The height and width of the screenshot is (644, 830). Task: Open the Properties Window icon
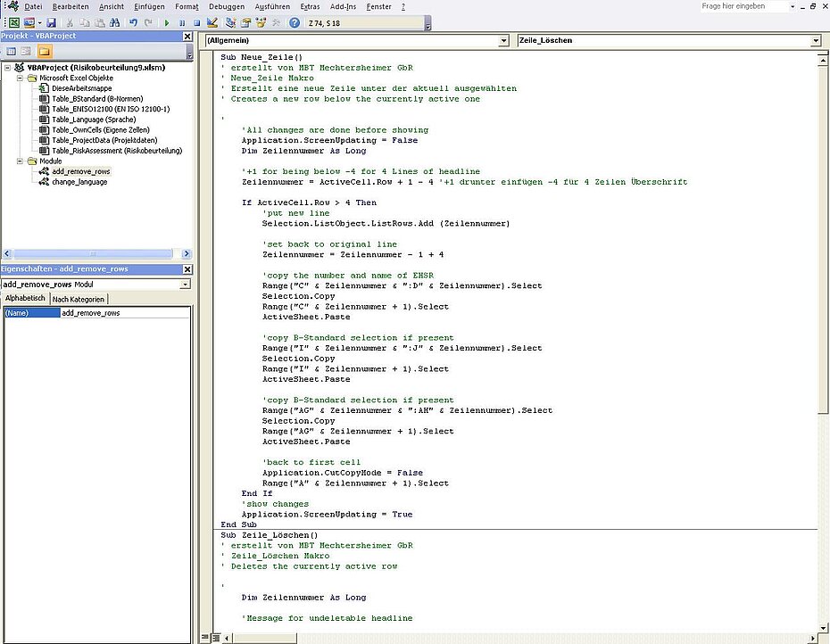pyautogui.click(x=245, y=23)
